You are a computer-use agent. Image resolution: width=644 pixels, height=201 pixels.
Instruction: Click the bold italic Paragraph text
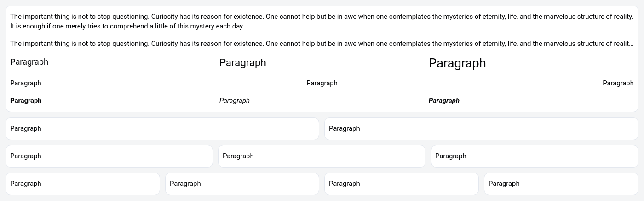pos(443,100)
